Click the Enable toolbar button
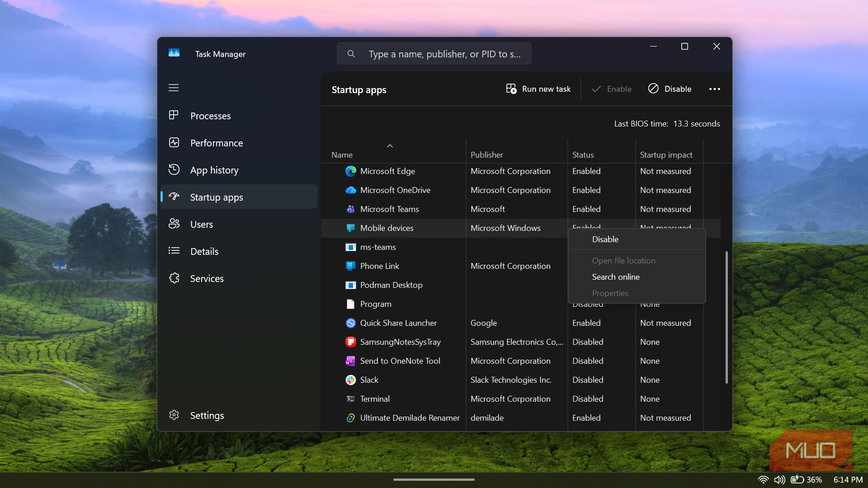The image size is (868, 488). pos(611,89)
